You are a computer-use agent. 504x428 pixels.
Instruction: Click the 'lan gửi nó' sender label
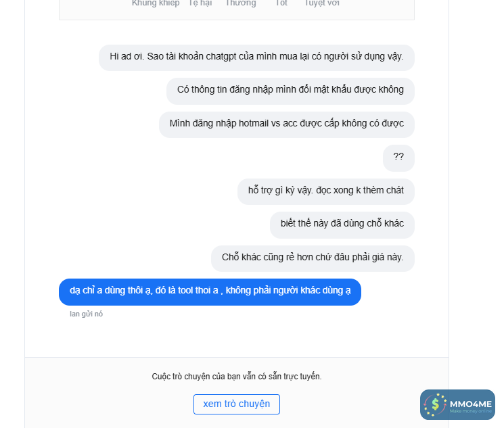pyautogui.click(x=87, y=314)
